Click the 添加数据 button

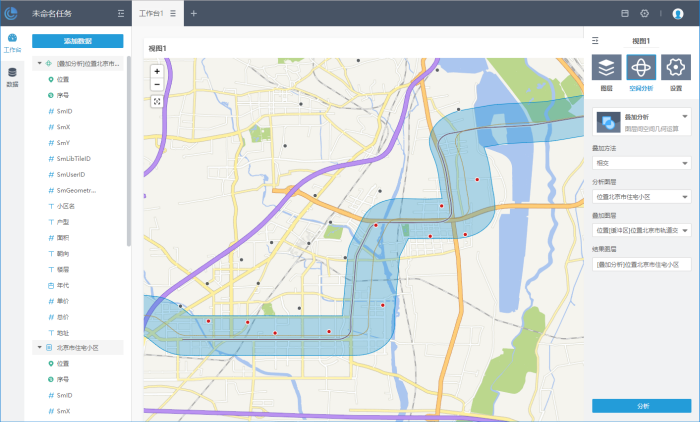(x=77, y=41)
